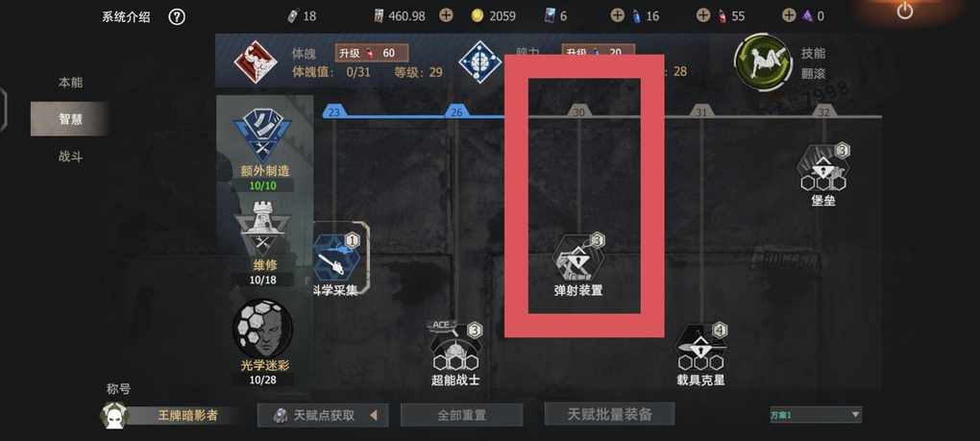Select the 载具克星 talent icon
This screenshot has width=980, height=441.
point(701,347)
